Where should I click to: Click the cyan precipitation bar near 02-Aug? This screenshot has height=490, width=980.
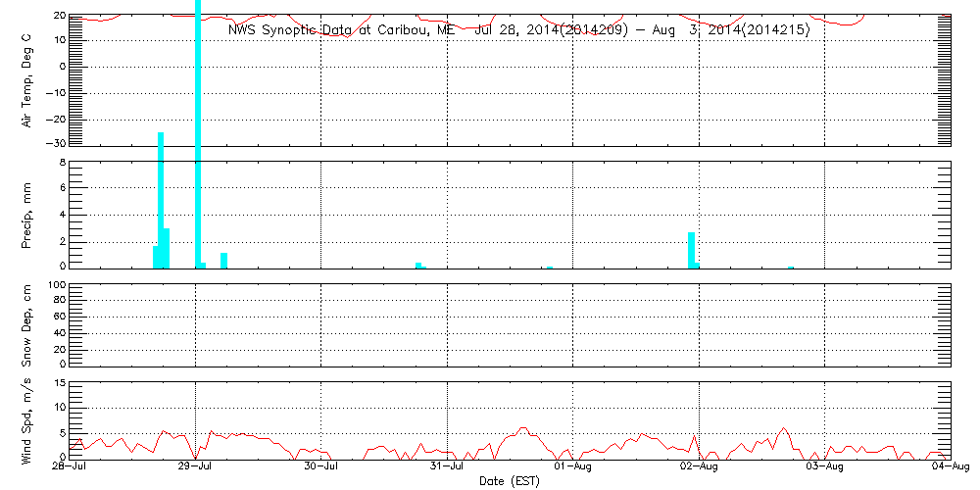[692, 250]
